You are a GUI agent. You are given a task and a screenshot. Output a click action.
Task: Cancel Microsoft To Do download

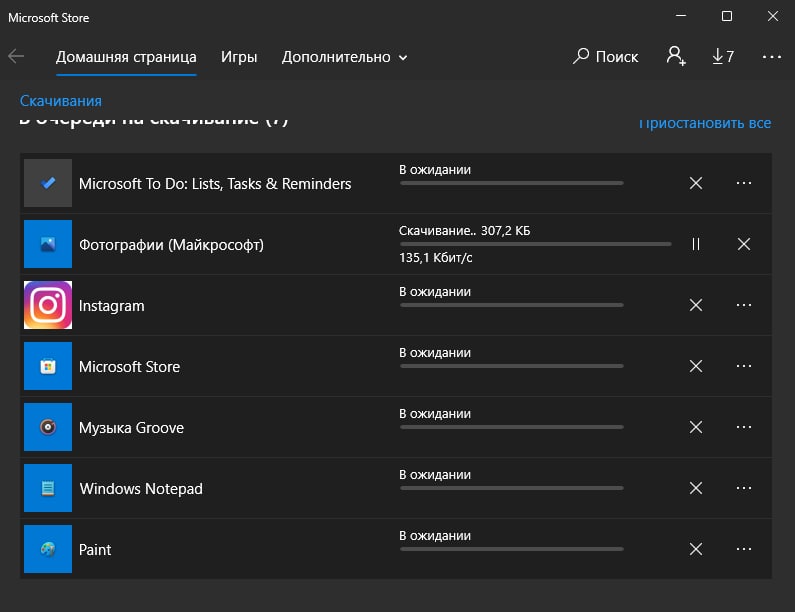point(696,183)
